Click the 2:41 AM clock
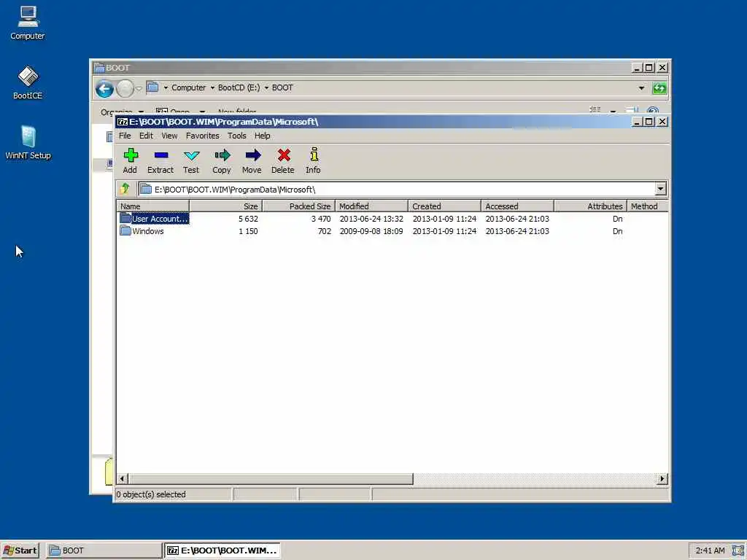Viewport: 747px width, 560px height. 710,551
